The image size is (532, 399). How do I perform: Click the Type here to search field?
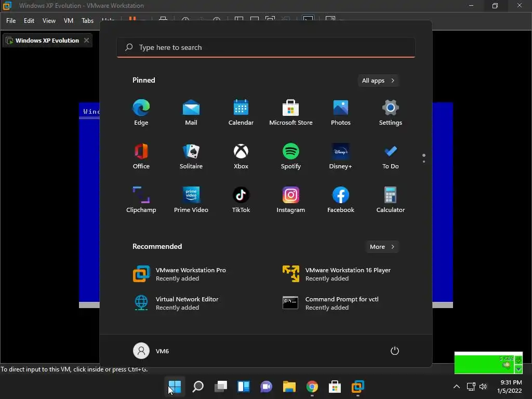266,47
